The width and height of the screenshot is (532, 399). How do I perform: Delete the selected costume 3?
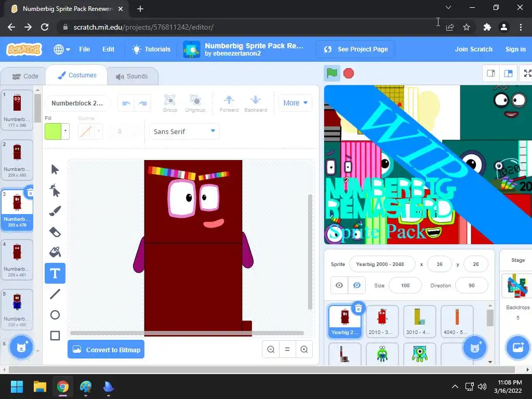pos(30,193)
